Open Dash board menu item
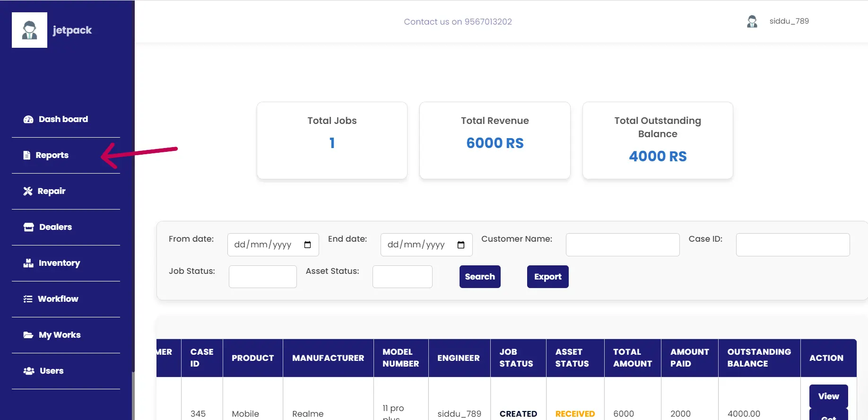The height and width of the screenshot is (420, 868). point(66,119)
